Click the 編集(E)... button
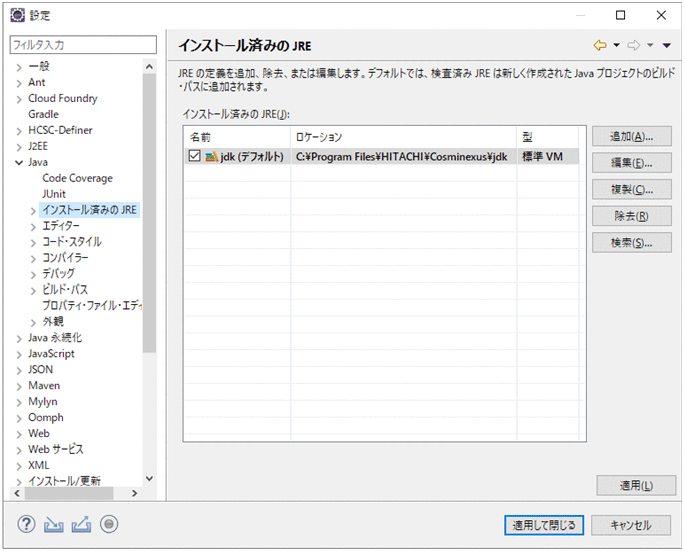 pyautogui.click(x=632, y=163)
